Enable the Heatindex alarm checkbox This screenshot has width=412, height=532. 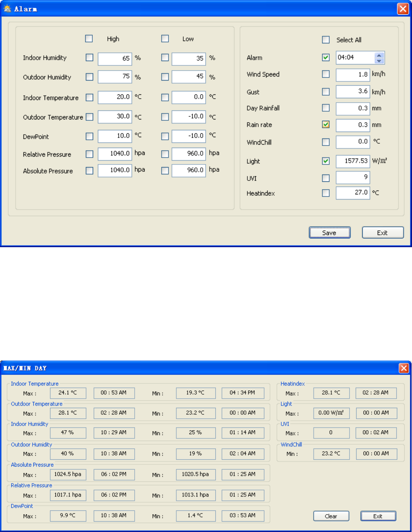(x=326, y=193)
